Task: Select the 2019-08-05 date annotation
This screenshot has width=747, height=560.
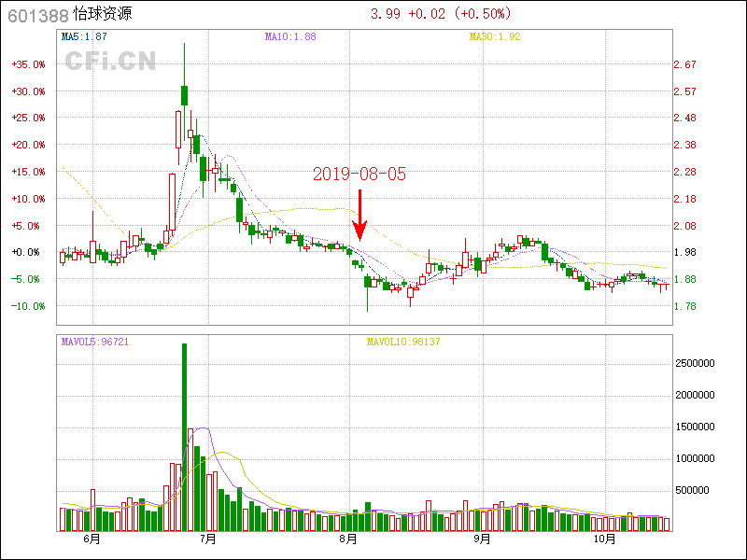Action: pos(359,175)
